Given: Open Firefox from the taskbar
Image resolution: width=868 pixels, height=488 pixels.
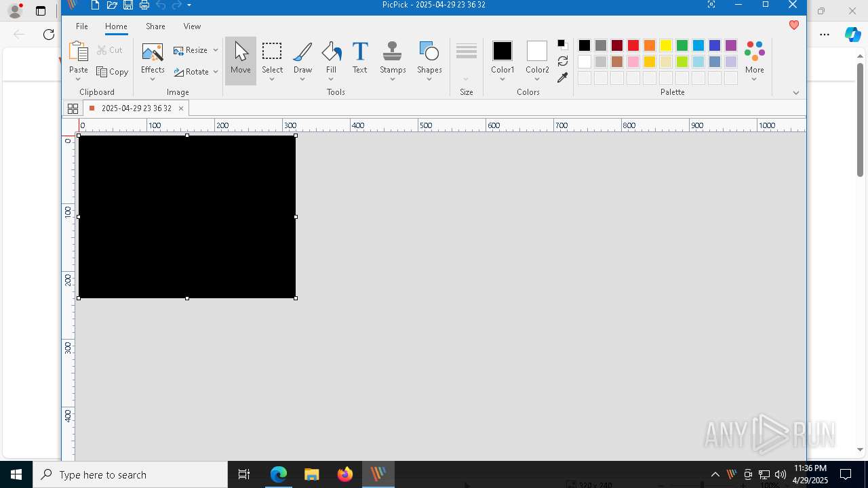Looking at the screenshot, I should pyautogui.click(x=345, y=474).
